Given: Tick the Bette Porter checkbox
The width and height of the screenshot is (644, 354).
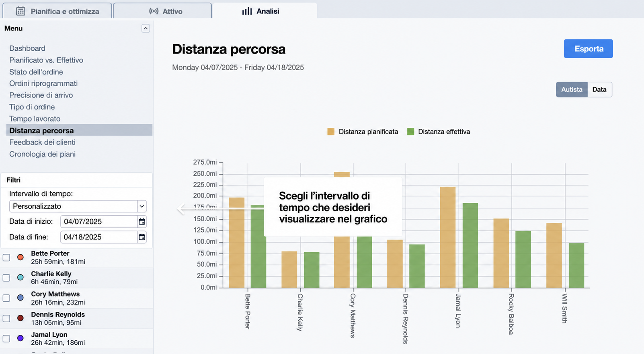Looking at the screenshot, I should (6, 257).
